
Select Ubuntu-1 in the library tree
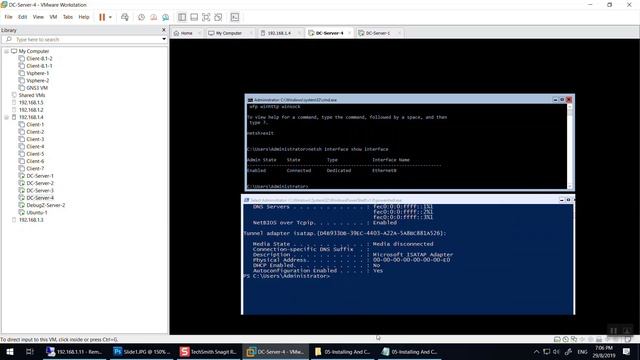[x=37, y=213]
